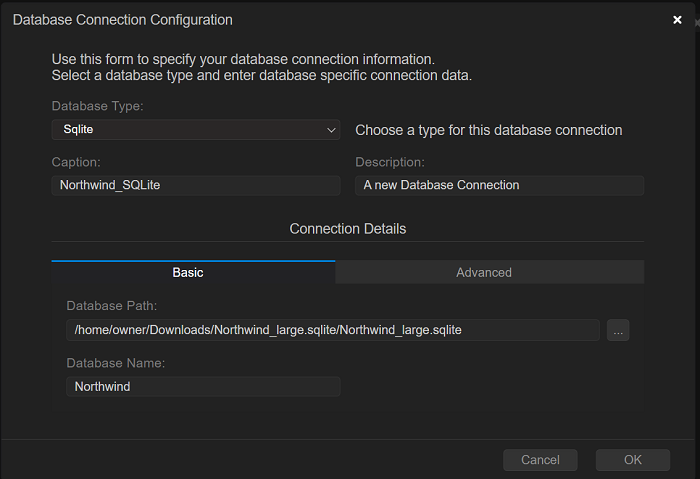Image resolution: width=700 pixels, height=479 pixels.
Task: Click the "Database Name:" label
Action: click(x=116, y=362)
